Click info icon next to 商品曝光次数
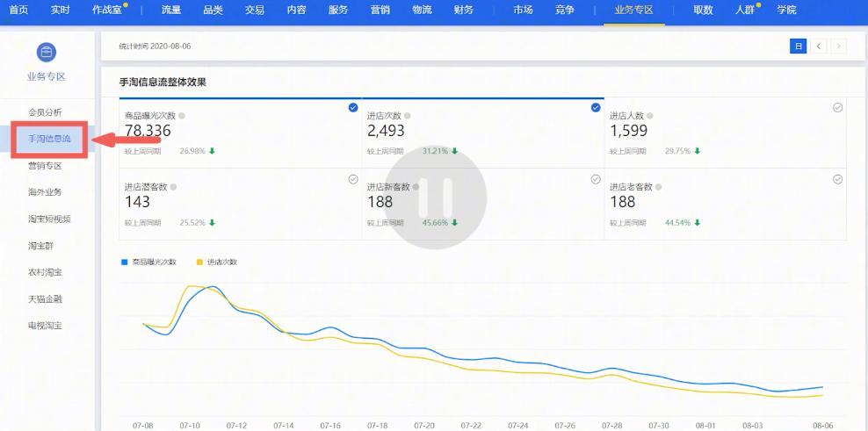 point(182,116)
